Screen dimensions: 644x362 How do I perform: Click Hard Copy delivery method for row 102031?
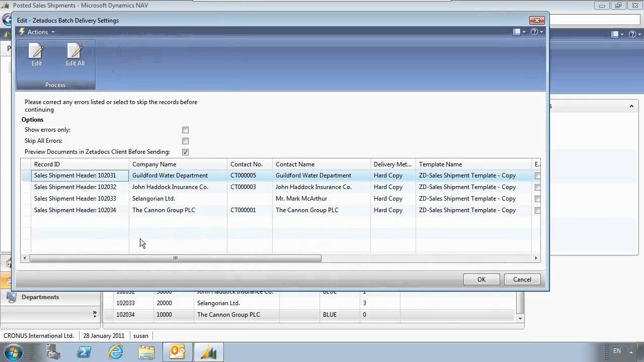393,175
